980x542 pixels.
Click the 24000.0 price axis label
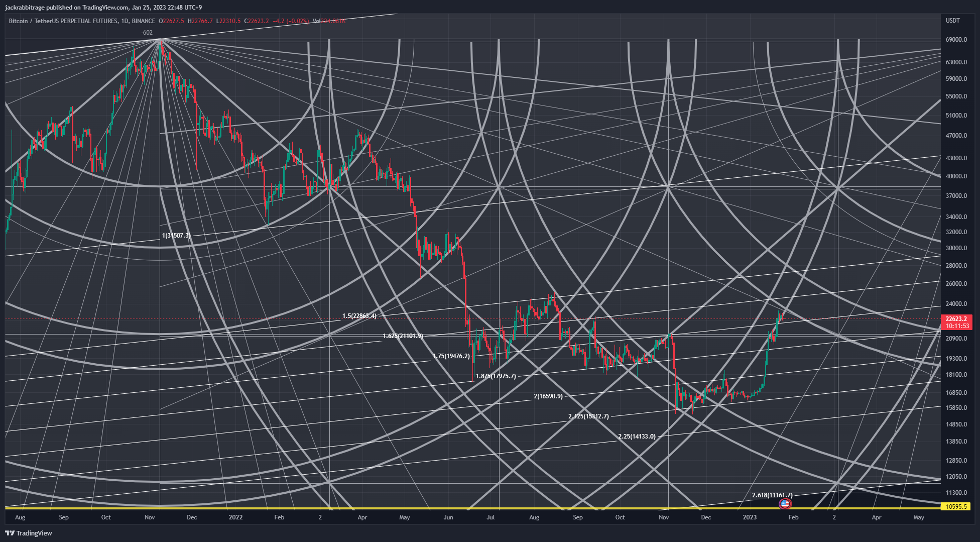[956, 304]
